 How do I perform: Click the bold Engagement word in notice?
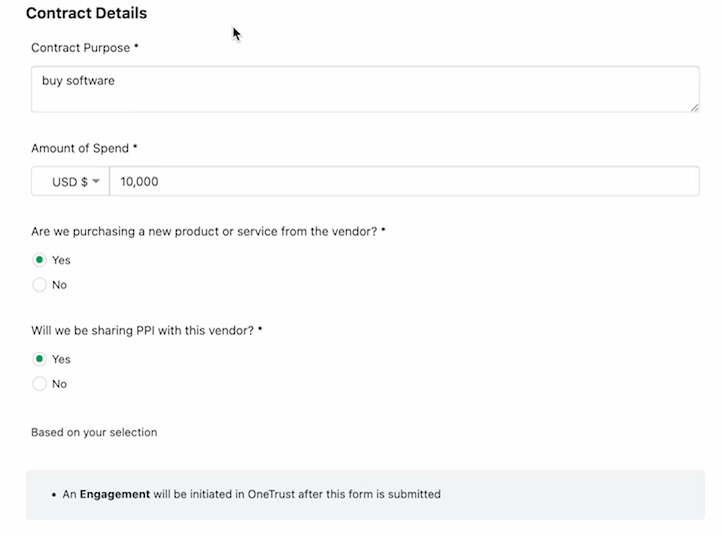point(115,494)
